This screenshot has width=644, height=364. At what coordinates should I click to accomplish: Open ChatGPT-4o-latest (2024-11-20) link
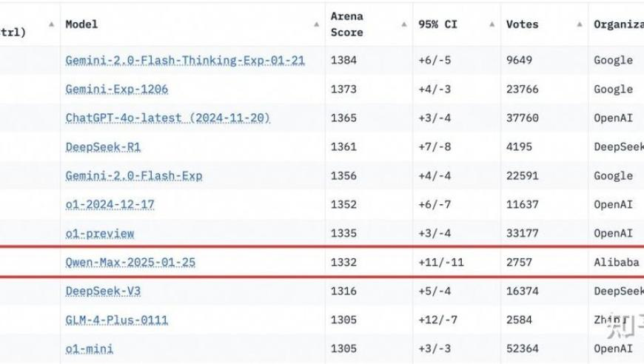coord(167,118)
